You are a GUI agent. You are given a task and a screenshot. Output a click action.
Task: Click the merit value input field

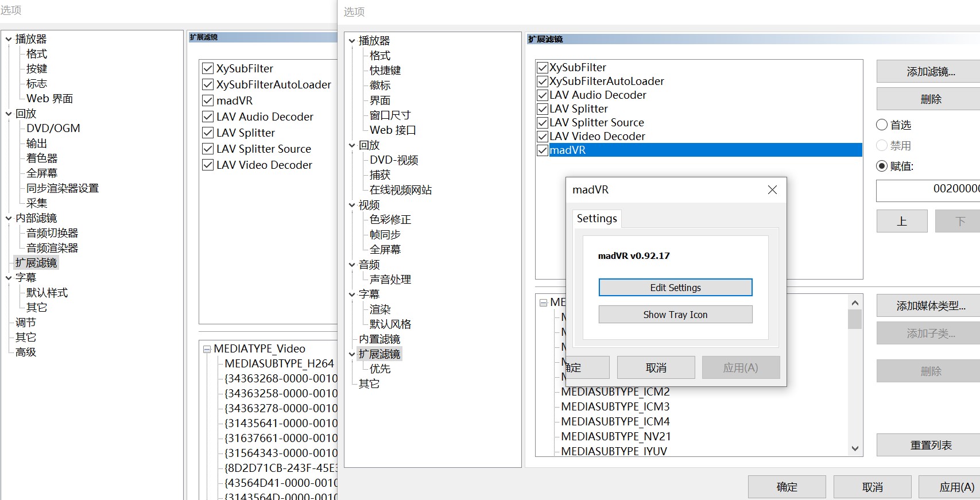(928, 191)
